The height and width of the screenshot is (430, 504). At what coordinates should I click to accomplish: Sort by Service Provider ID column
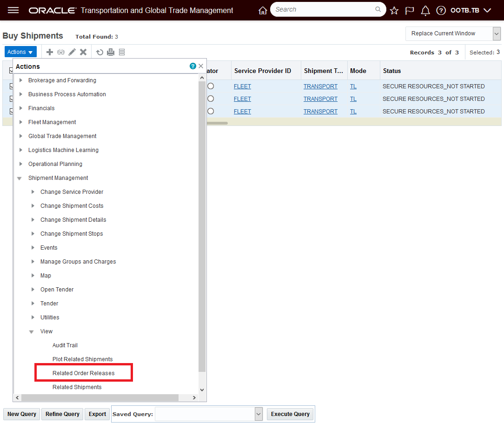click(x=263, y=71)
